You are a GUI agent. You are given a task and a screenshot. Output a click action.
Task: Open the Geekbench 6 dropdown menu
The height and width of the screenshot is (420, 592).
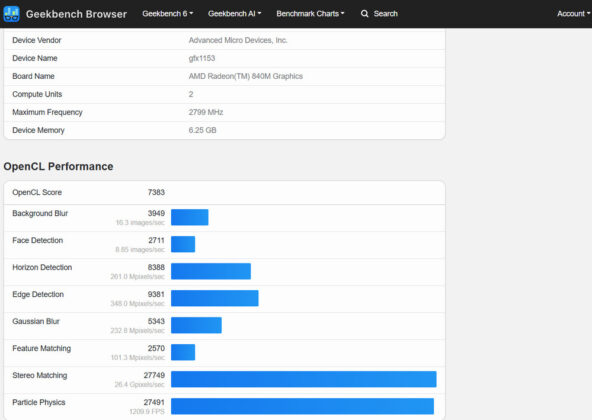point(168,14)
